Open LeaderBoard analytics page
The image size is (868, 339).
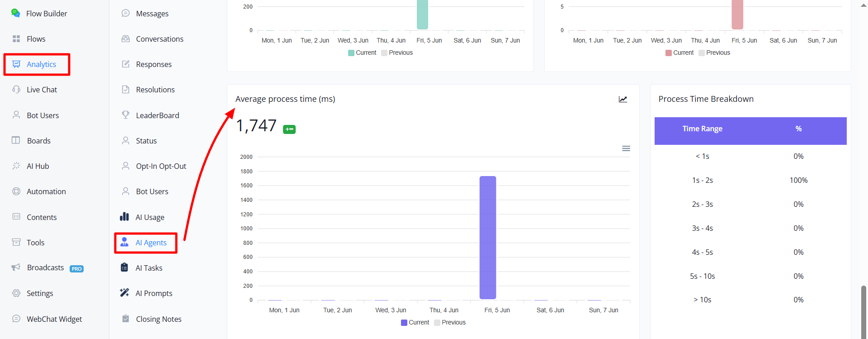pos(157,115)
